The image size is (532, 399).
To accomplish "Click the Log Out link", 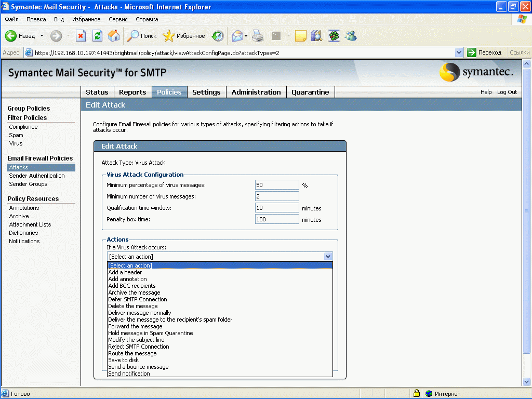I will [507, 92].
